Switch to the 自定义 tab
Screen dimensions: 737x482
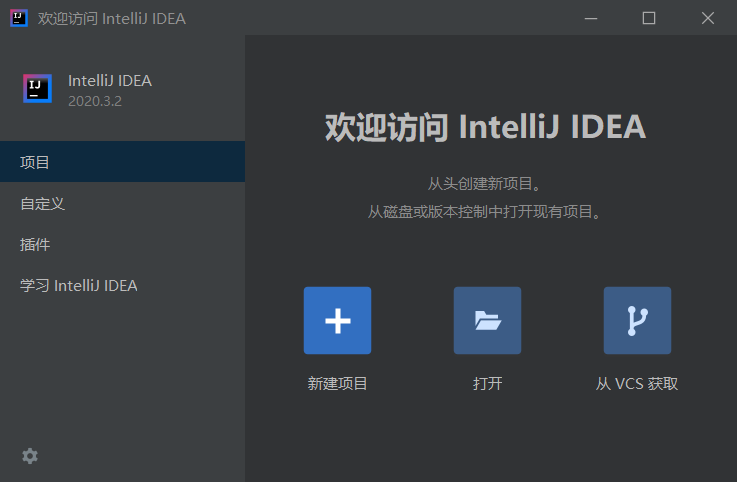(x=42, y=203)
